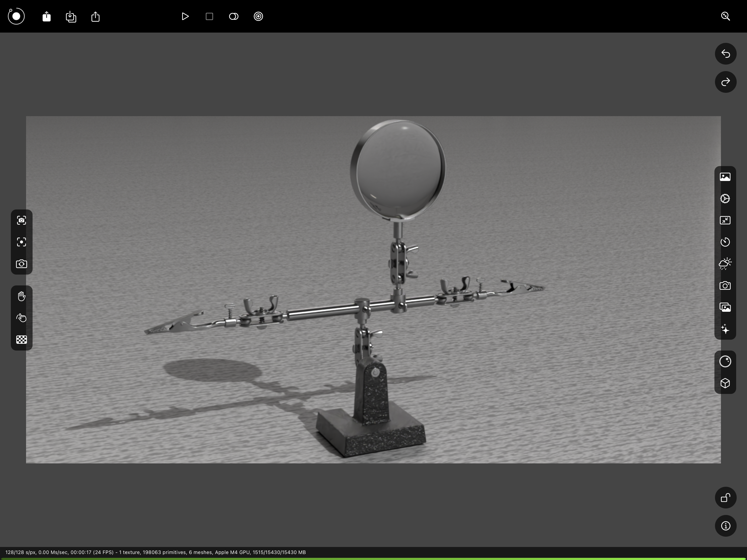
Task: Click the redo arrow button
Action: tap(725, 82)
